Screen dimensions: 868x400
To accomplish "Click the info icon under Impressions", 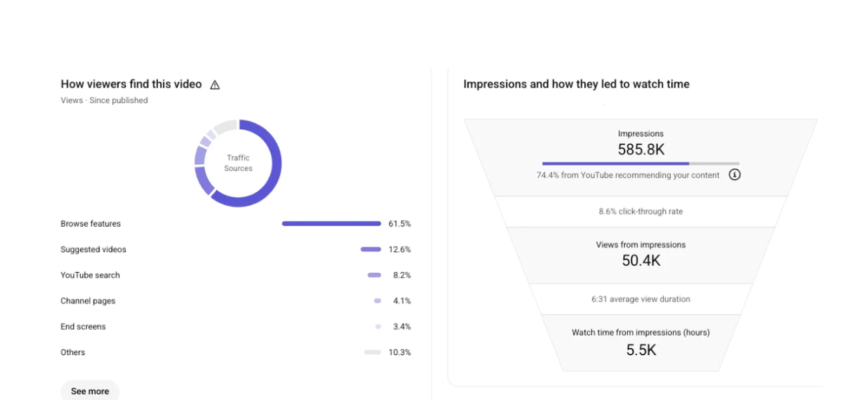I will 734,175.
